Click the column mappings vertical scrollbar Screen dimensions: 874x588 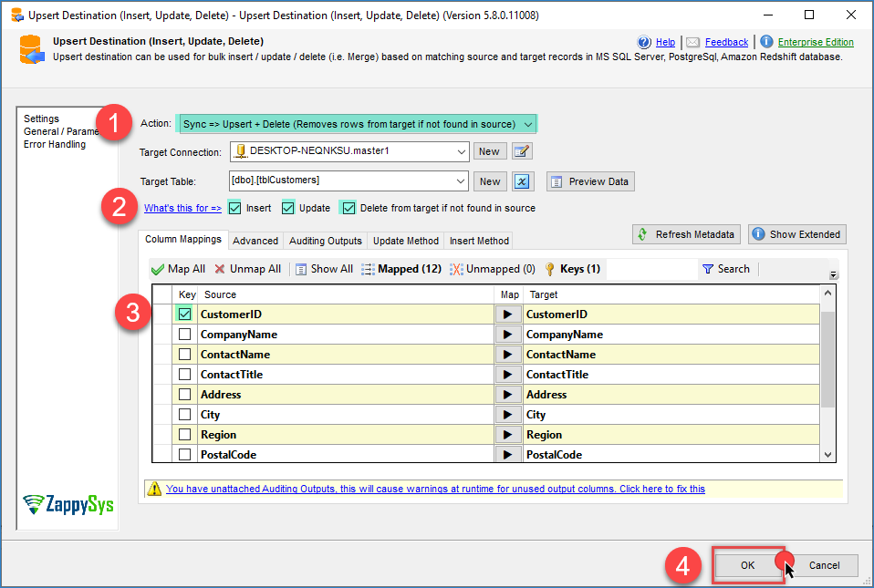coord(827,365)
